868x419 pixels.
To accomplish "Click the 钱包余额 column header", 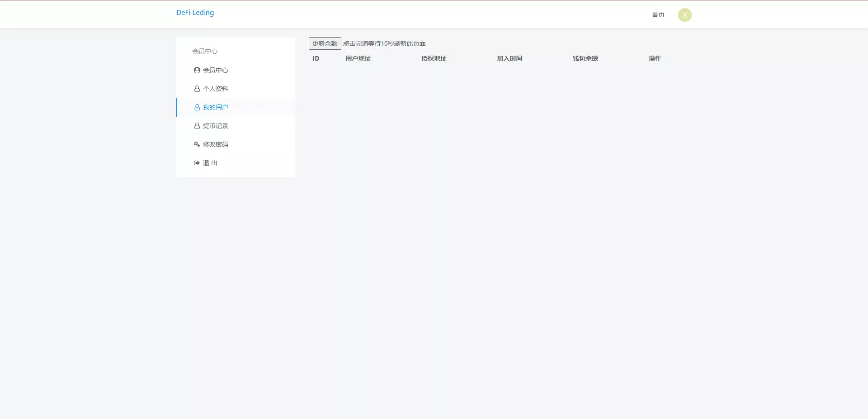I will coord(585,58).
